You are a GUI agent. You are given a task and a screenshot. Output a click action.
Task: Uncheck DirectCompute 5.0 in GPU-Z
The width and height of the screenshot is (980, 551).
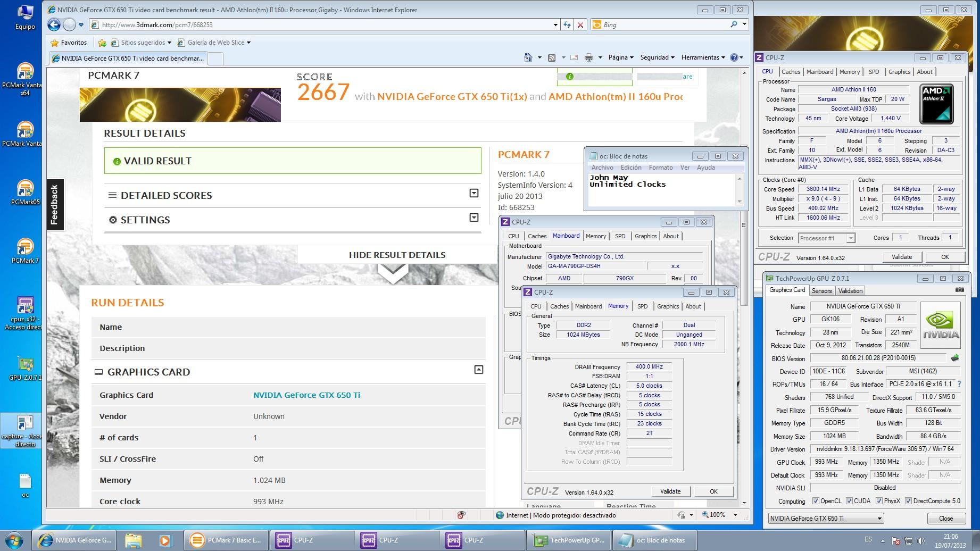pos(908,501)
